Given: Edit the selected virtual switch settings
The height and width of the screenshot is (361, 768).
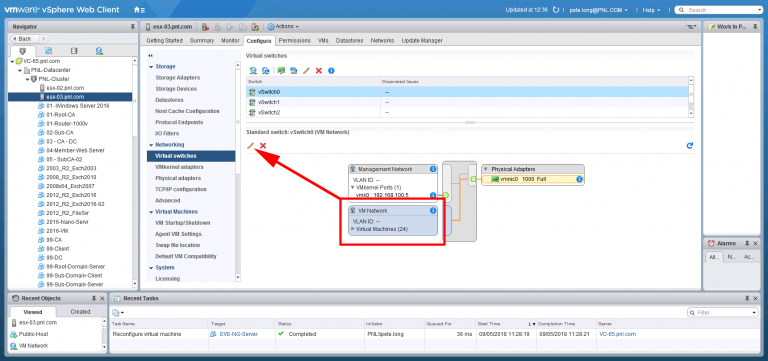Looking at the screenshot, I should pyautogui.click(x=306, y=71).
